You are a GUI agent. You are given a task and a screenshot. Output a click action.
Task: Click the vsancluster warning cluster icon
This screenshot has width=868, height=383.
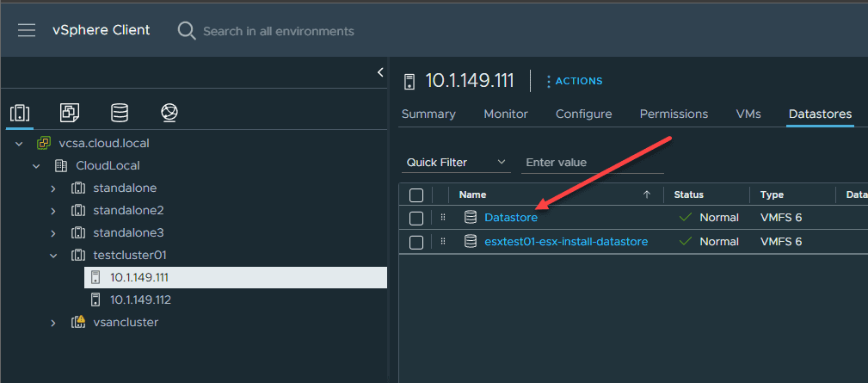pos(78,322)
